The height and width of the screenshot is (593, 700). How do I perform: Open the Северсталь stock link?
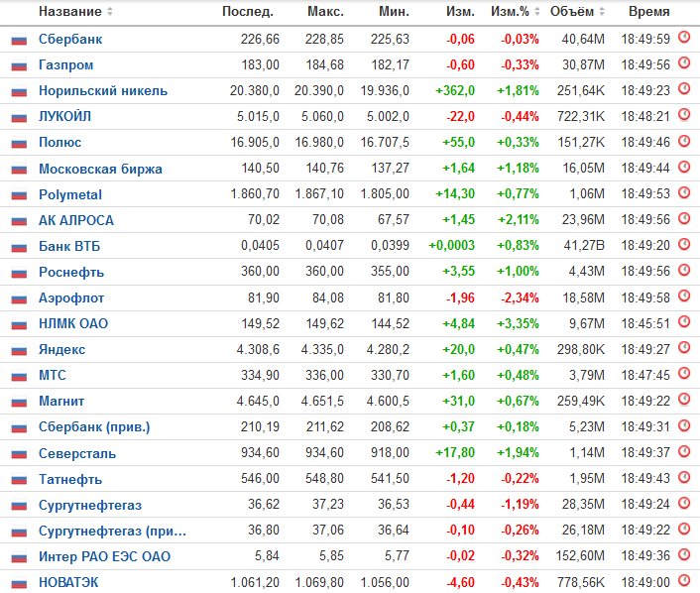click(77, 454)
